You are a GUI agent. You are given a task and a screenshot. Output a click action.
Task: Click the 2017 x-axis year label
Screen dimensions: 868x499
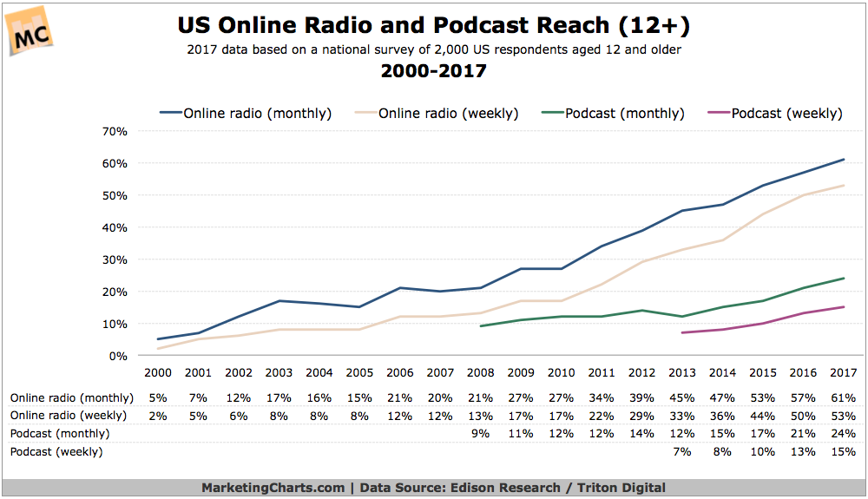point(843,373)
